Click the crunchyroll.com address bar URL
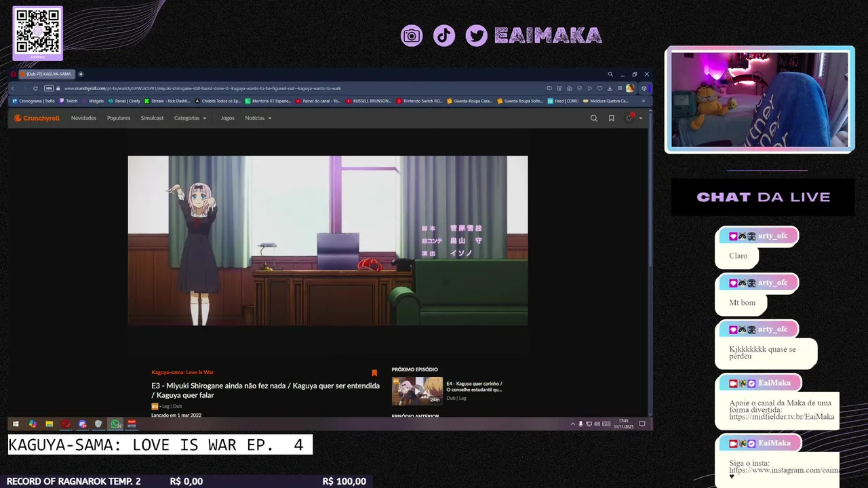Screen dimensions: 868x488 tap(202, 88)
